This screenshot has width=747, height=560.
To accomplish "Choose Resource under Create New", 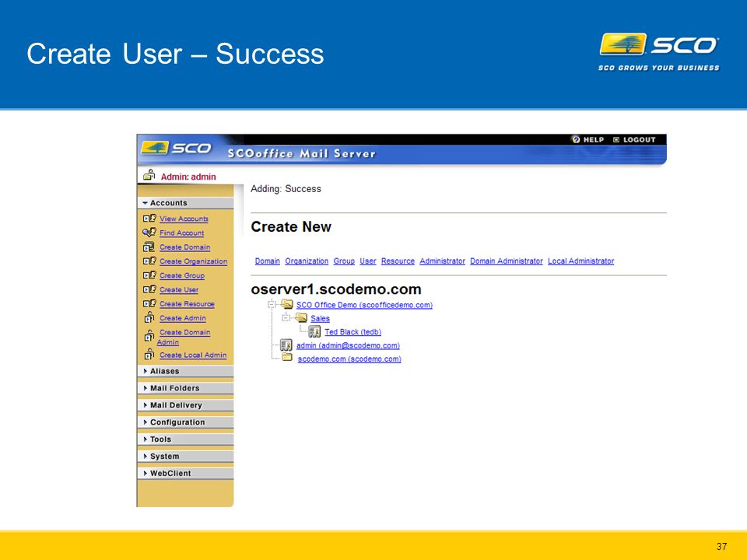I will (398, 261).
